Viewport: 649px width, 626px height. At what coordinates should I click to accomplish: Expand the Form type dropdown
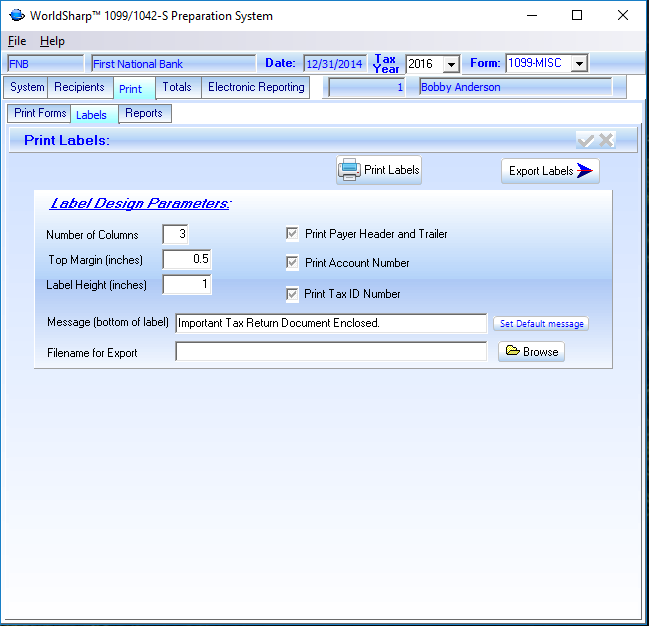(579, 64)
